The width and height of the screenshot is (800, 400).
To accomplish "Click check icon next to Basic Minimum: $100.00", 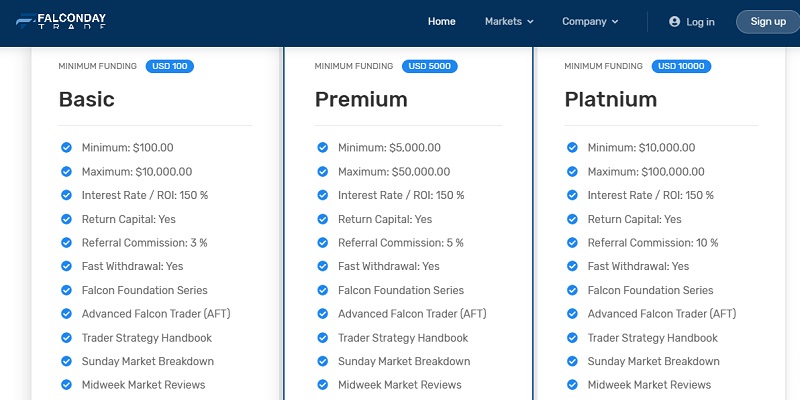I will [66, 147].
